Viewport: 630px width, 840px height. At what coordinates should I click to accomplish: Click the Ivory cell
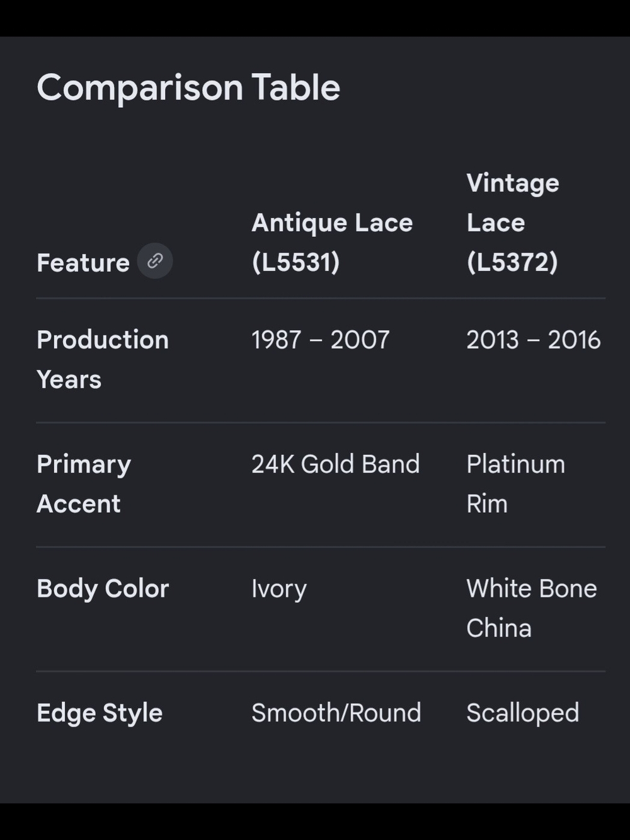tap(279, 589)
